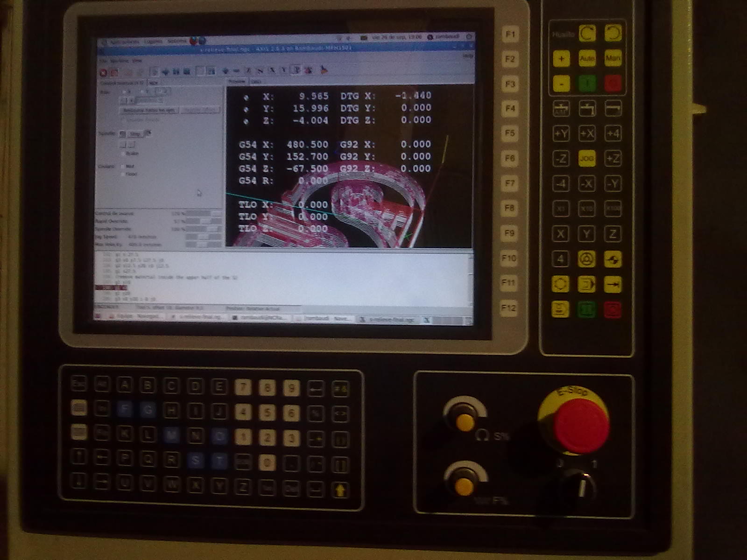Viewport: 747px width, 560px height.
Task: Switch to the MDI tab
Action: (x=153, y=83)
